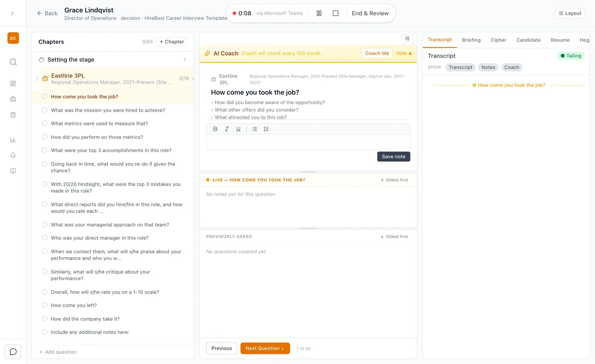The height and width of the screenshot is (364, 595).
Task: Mark 'top 3 mistakes' question complete
Action: [x=45, y=184]
